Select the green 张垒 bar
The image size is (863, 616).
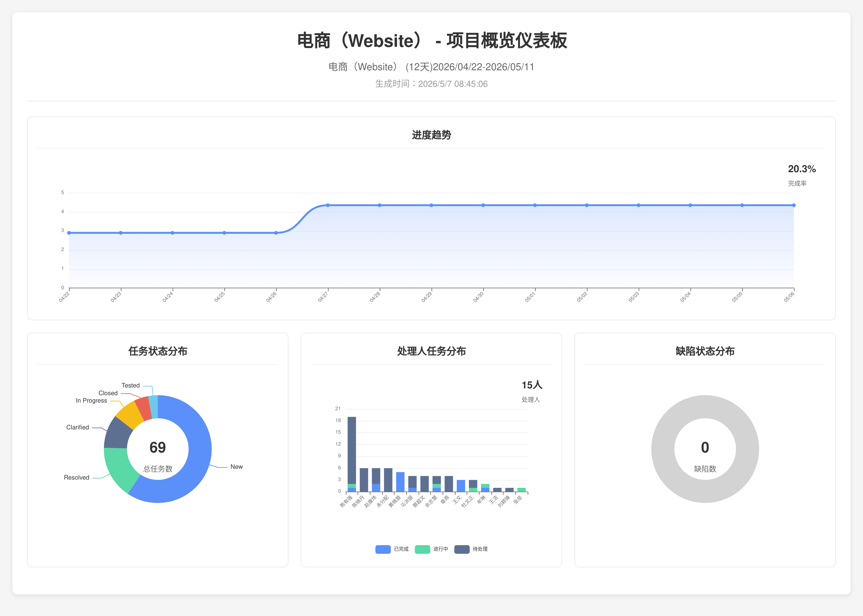click(x=521, y=490)
